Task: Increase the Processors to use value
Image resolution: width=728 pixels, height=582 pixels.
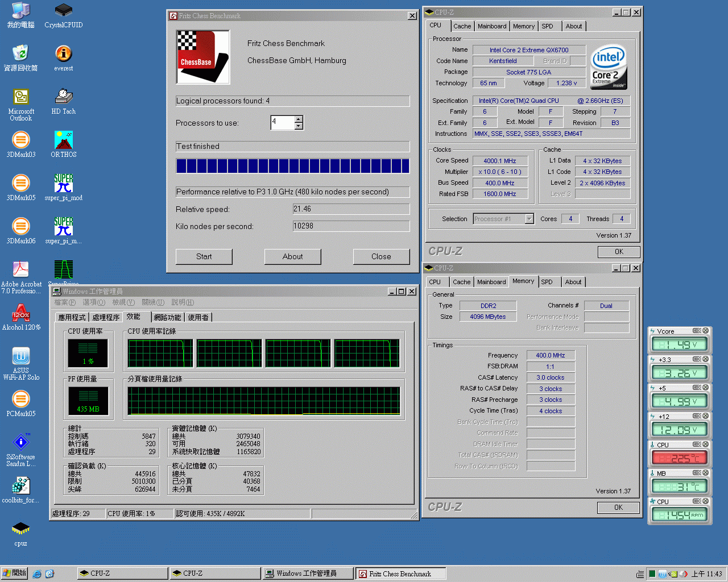Action: 299,119
